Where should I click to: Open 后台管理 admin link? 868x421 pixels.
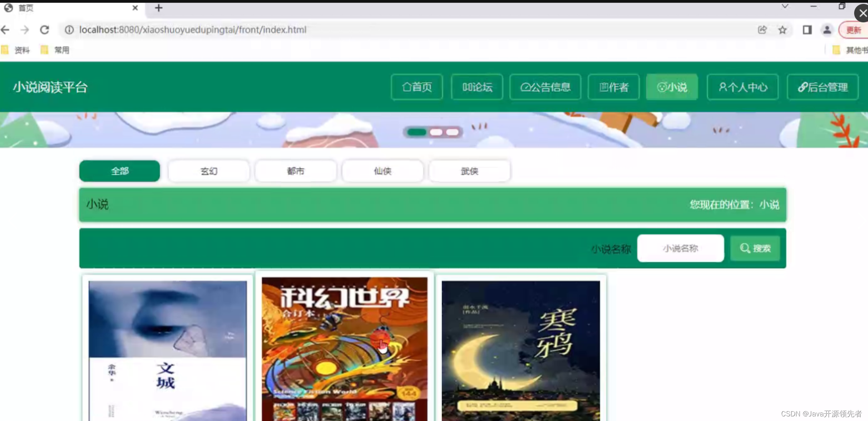823,87
